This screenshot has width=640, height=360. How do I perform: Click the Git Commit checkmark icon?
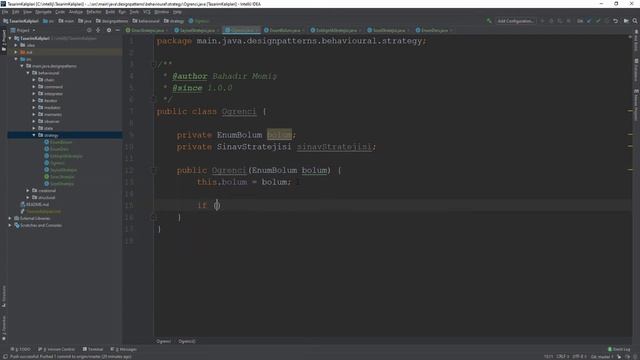tap(598, 21)
